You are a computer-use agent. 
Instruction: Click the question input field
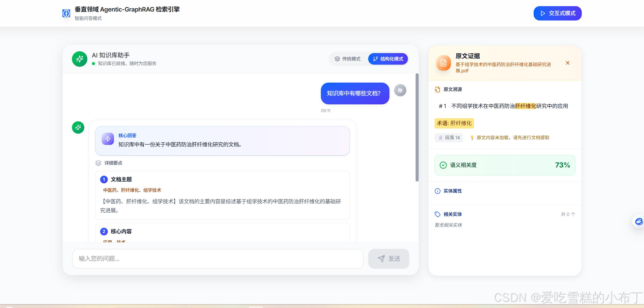pos(218,259)
